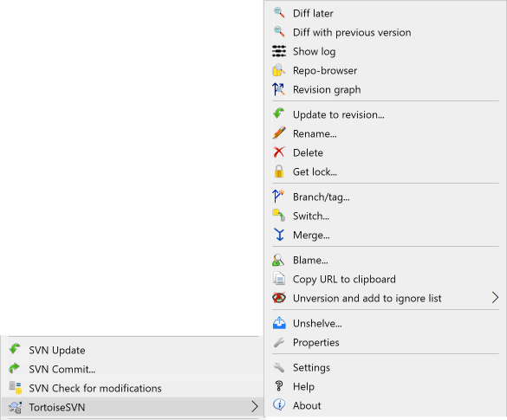
Task: Select Get lock... entry
Action: click(386, 171)
